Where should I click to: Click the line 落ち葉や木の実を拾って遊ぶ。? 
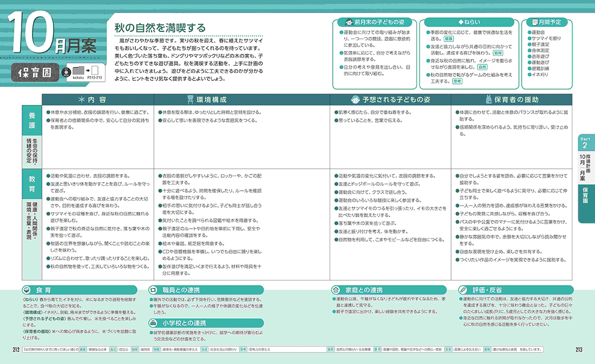click(x=365, y=223)
